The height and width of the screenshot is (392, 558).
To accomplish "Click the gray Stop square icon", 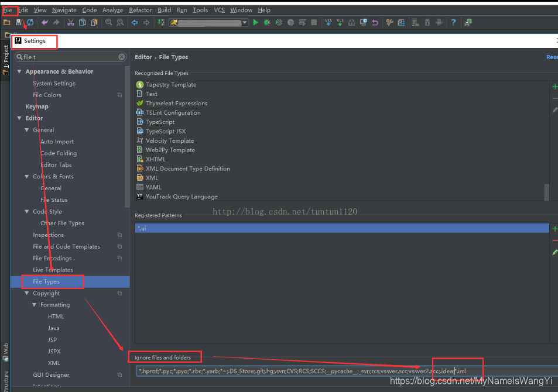I will click(313, 22).
